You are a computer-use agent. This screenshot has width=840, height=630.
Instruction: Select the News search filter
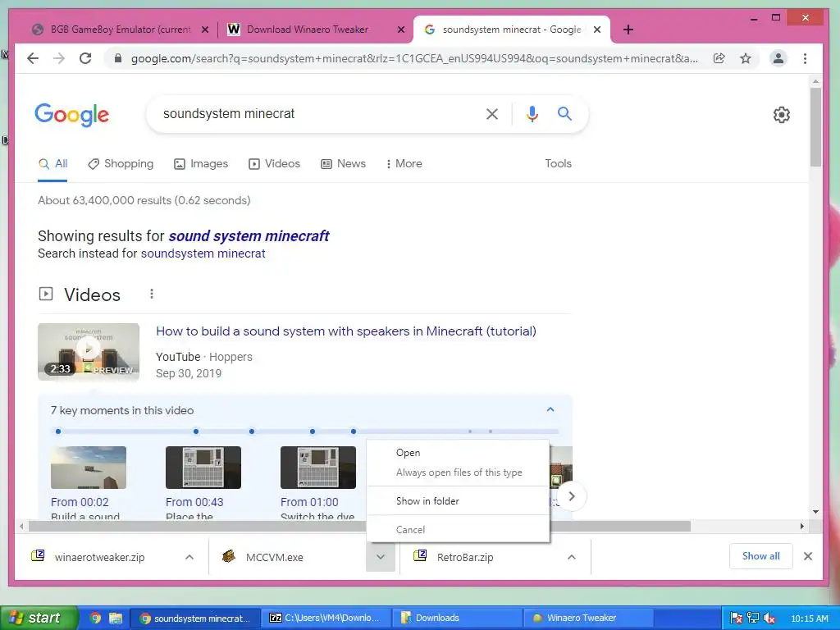(343, 164)
